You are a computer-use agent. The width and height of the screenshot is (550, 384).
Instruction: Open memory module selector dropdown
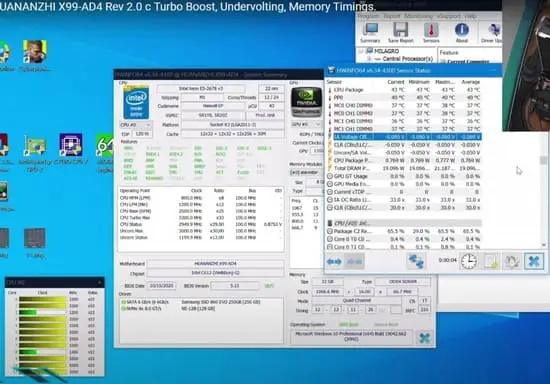point(306,173)
